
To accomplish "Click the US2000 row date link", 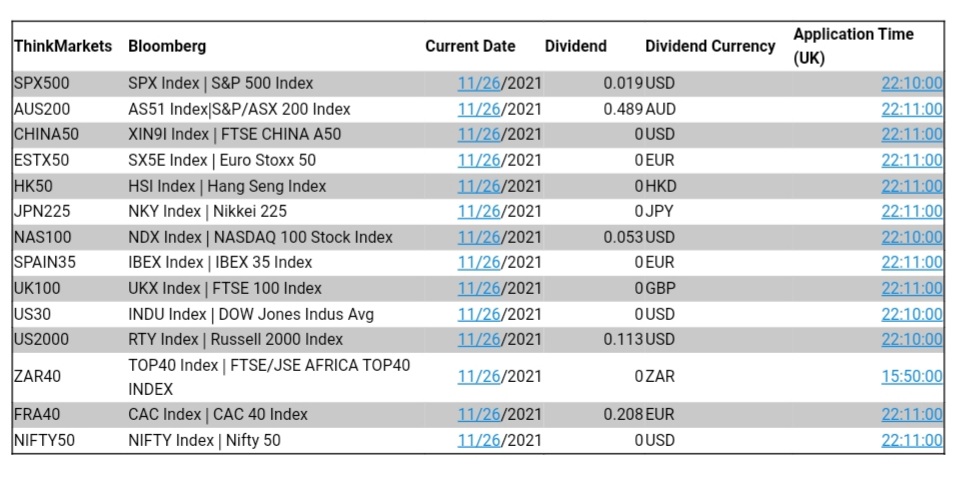I will click(x=480, y=339).
